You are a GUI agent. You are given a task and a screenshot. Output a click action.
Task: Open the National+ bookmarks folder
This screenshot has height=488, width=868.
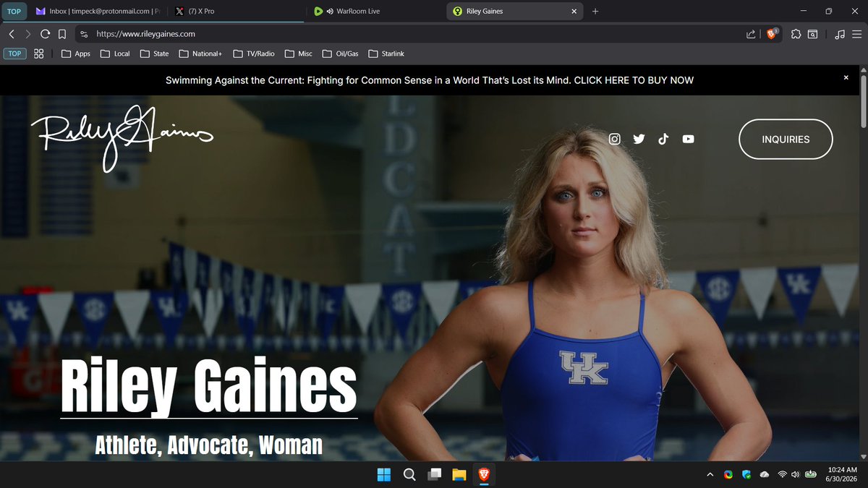[200, 53]
